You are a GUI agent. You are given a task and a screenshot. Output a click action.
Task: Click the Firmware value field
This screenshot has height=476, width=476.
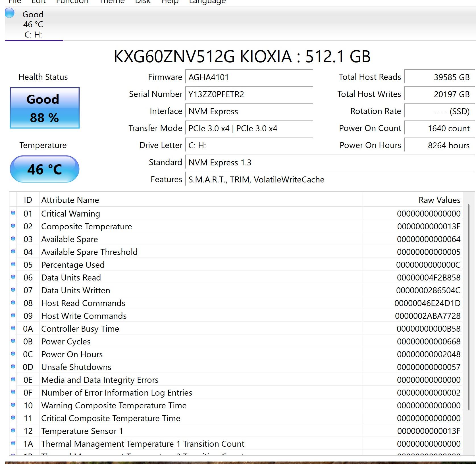point(249,77)
